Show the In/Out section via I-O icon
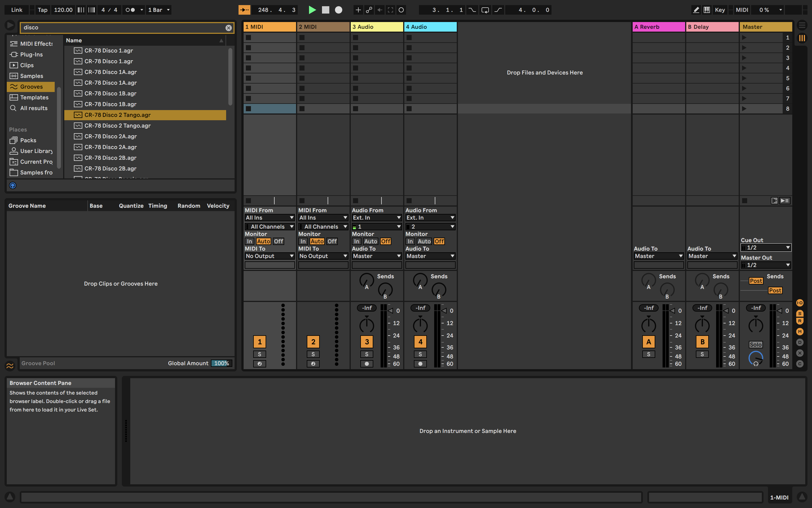The image size is (812, 508). tap(800, 303)
